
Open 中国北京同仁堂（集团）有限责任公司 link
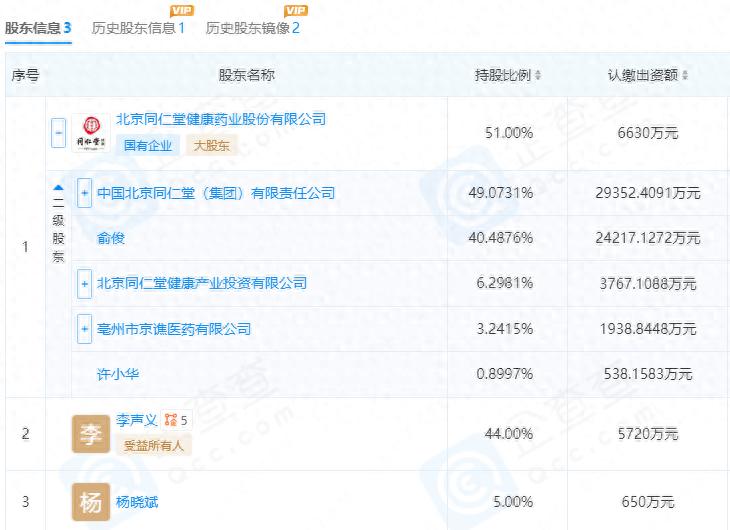(216, 193)
